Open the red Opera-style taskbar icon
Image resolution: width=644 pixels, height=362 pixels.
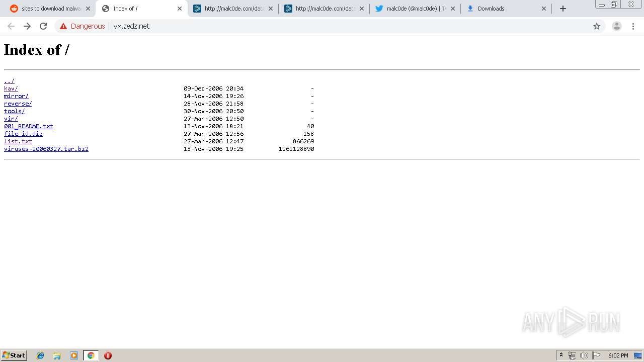(x=108, y=355)
